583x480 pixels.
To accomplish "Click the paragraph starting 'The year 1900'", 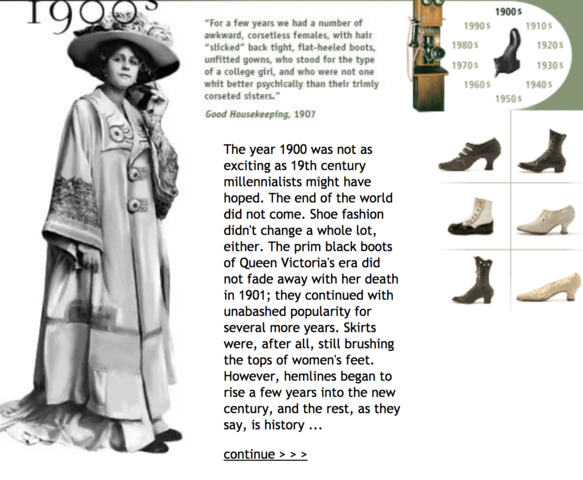I will coord(312,287).
